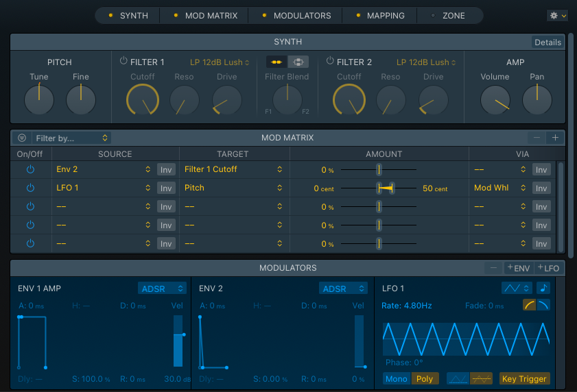The image size is (577, 392).
Task: Enable Mono LFO mode
Action: [397, 378]
